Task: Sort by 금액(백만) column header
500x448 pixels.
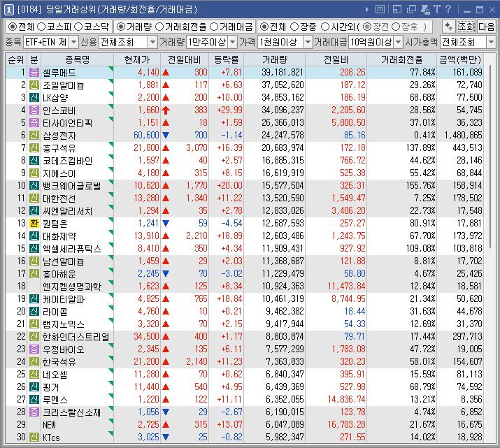Action: point(460,59)
